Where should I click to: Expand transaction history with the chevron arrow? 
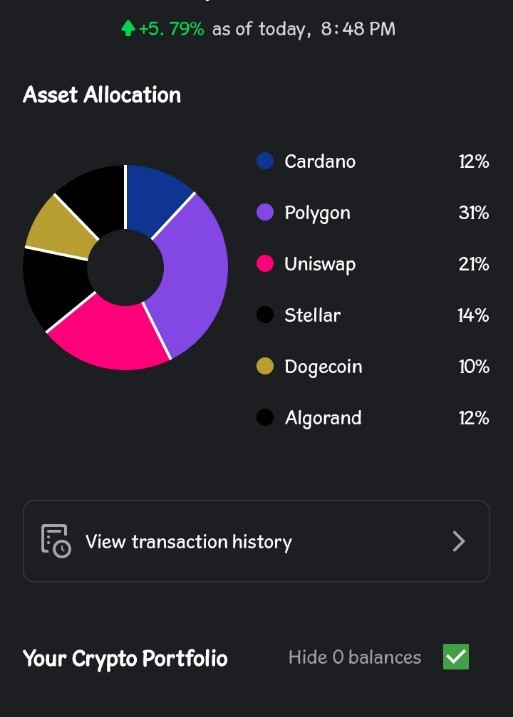click(459, 541)
